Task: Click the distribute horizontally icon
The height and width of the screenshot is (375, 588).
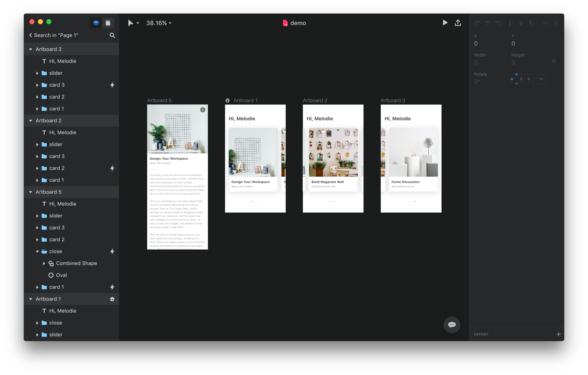Action: pyautogui.click(x=545, y=23)
